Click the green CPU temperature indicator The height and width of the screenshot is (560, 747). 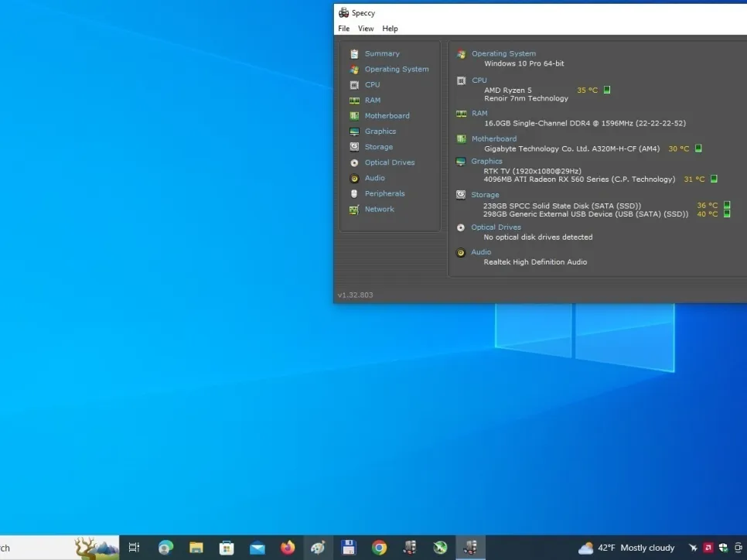pos(607,90)
